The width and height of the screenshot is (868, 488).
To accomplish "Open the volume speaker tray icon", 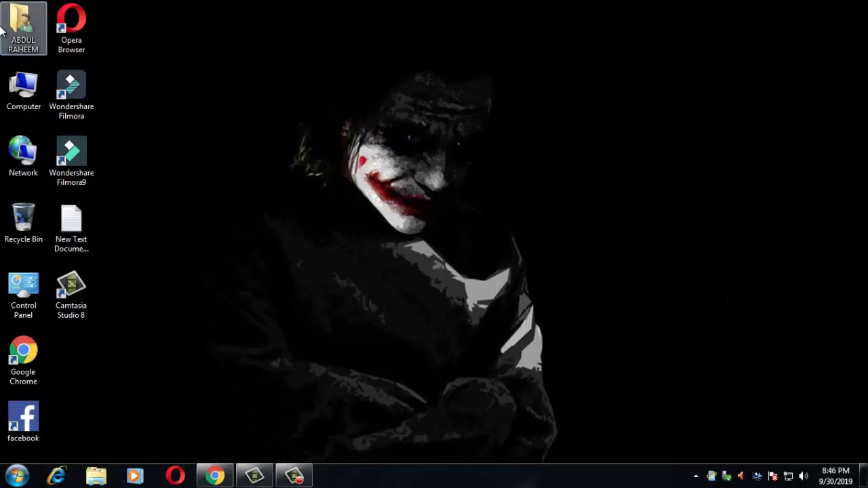I will click(804, 476).
